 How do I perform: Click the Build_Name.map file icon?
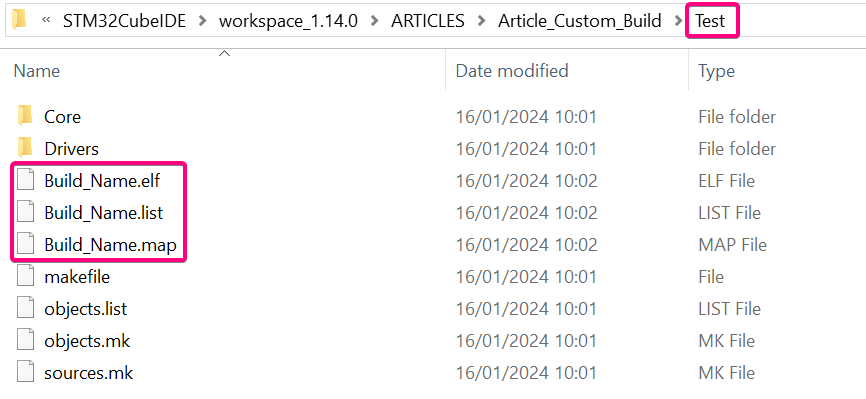point(25,244)
